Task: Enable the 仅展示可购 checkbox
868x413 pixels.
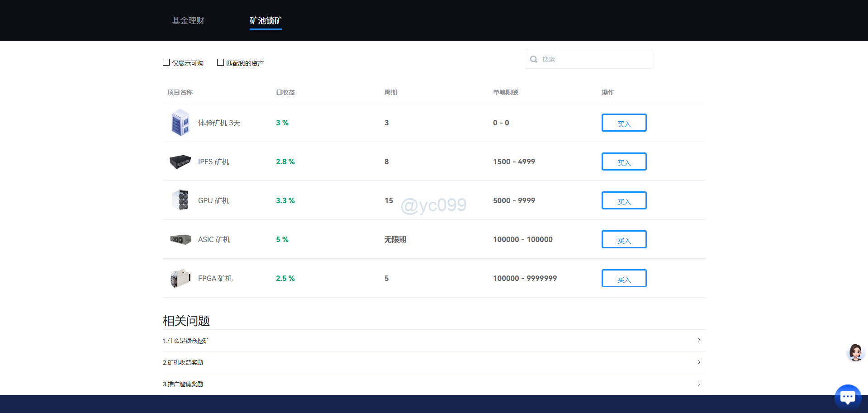Action: pos(166,62)
